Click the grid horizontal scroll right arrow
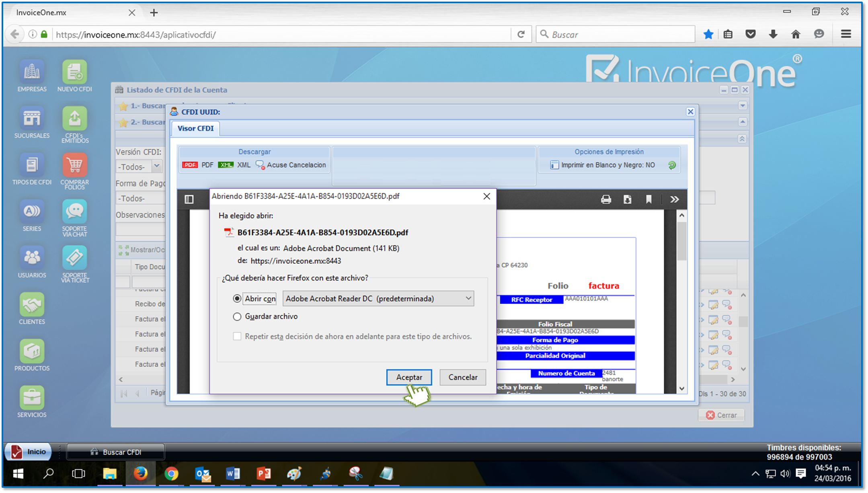This screenshot has width=868, height=493. click(x=733, y=379)
